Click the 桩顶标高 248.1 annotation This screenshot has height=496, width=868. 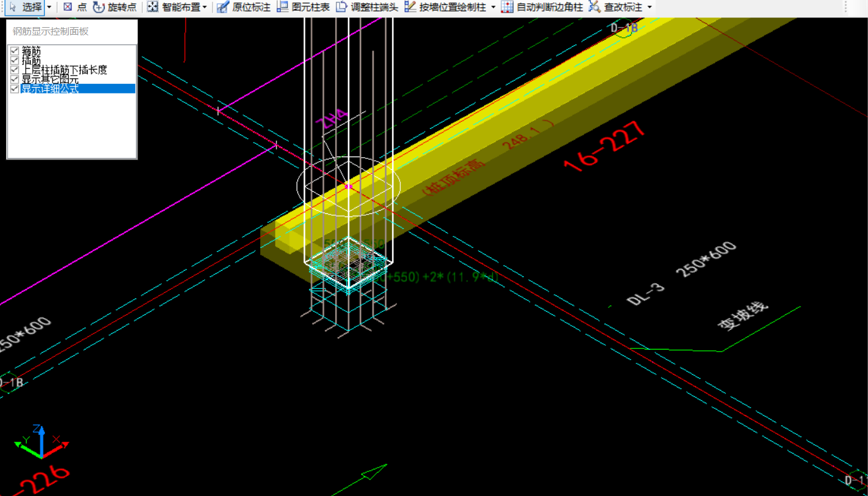[489, 158]
